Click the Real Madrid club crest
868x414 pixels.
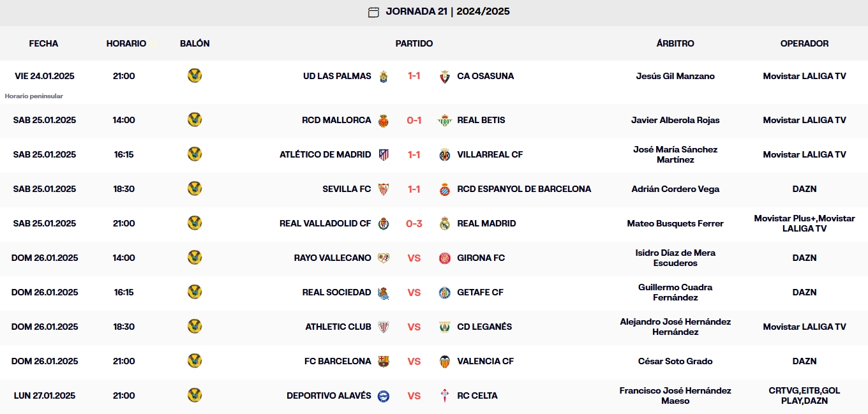pyautogui.click(x=444, y=223)
